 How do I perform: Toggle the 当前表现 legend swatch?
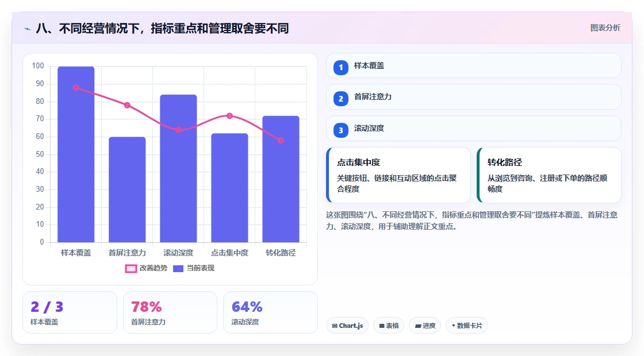point(178,268)
